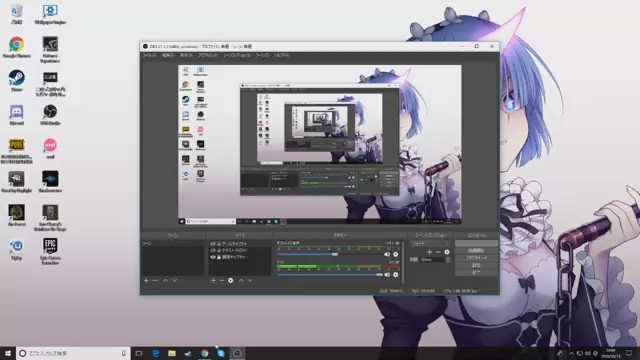This screenshot has height=360, width=640.
Task: Open the シーンコレクション menu in OBS
Action: [x=237, y=55]
